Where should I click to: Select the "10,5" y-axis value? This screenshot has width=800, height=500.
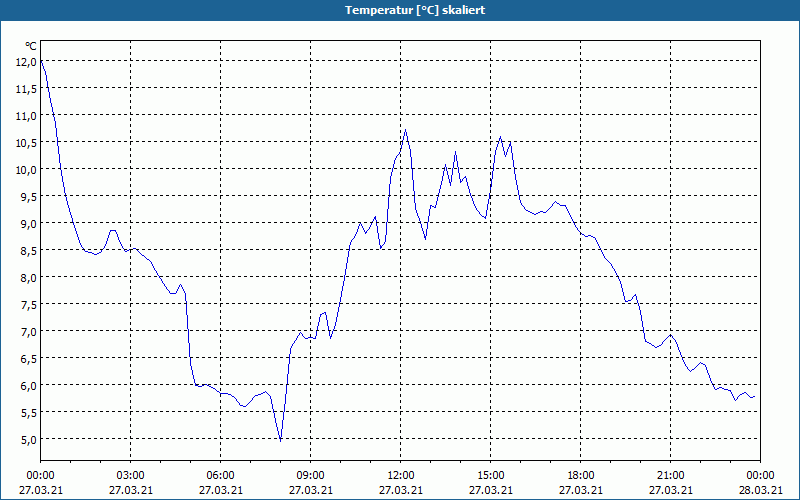(27, 143)
